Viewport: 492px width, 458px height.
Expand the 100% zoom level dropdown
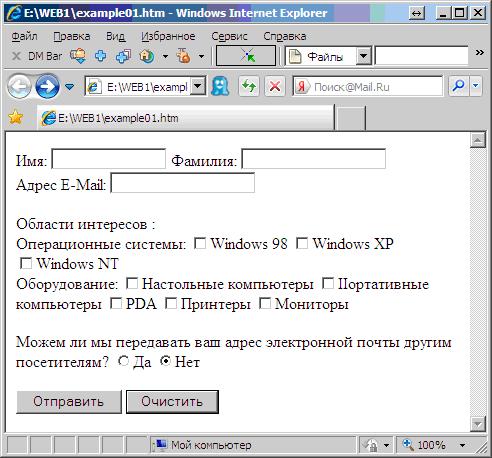(462, 445)
